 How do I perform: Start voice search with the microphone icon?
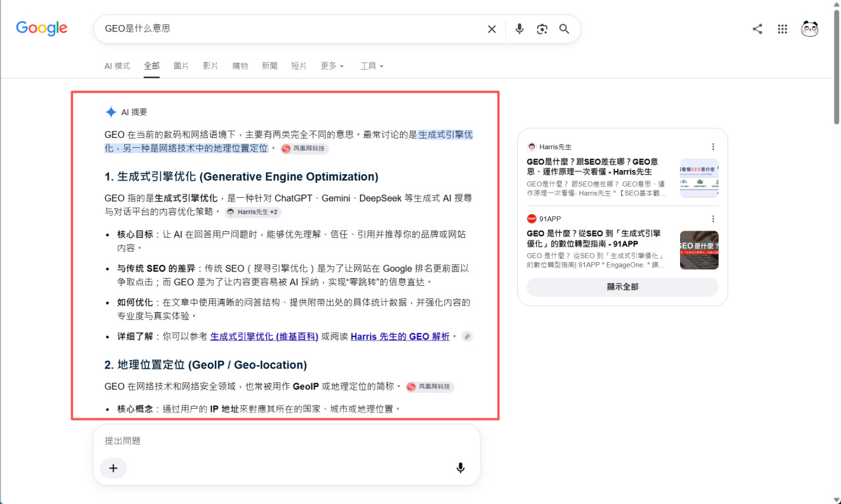(520, 29)
